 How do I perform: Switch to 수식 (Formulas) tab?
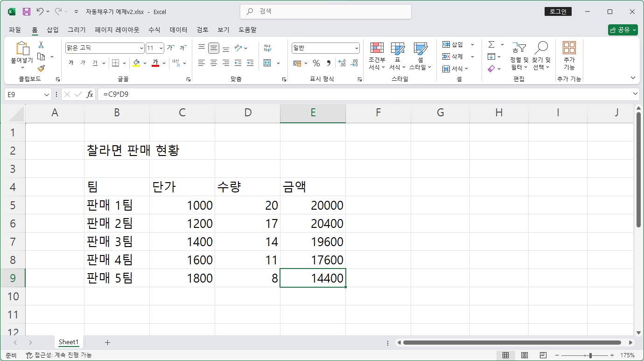click(154, 29)
